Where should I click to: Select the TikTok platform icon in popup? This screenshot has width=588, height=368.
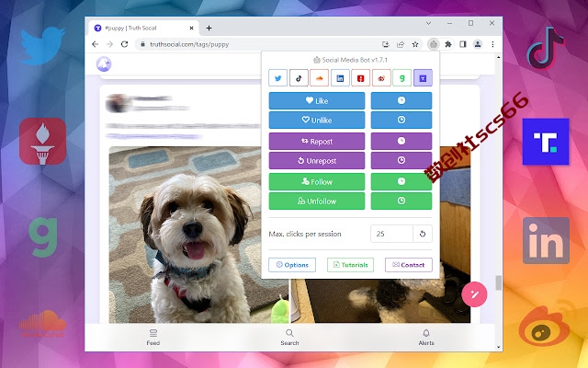pyautogui.click(x=299, y=78)
